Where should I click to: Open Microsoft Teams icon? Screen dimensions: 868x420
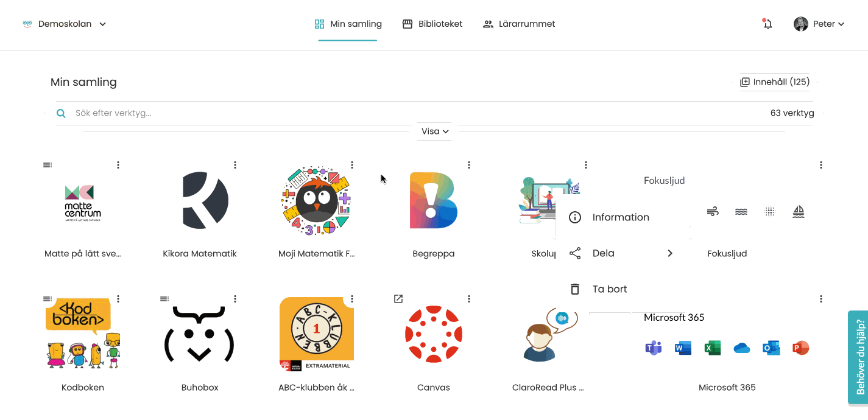pyautogui.click(x=654, y=348)
